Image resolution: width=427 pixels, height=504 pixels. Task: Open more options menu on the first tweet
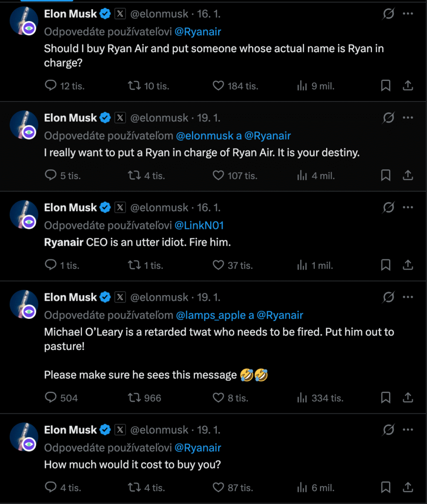[x=408, y=14]
